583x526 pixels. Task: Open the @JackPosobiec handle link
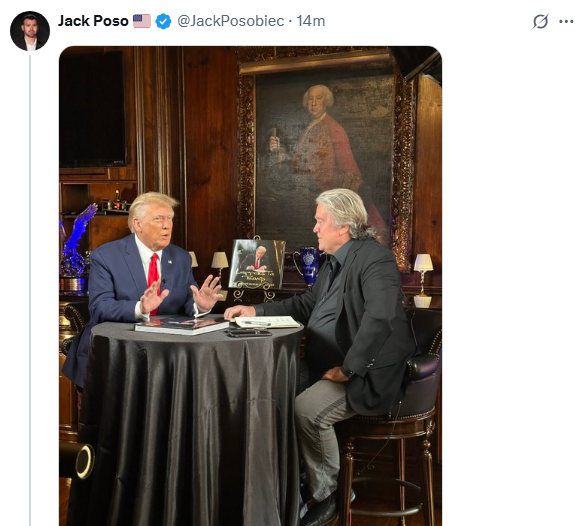[231, 21]
